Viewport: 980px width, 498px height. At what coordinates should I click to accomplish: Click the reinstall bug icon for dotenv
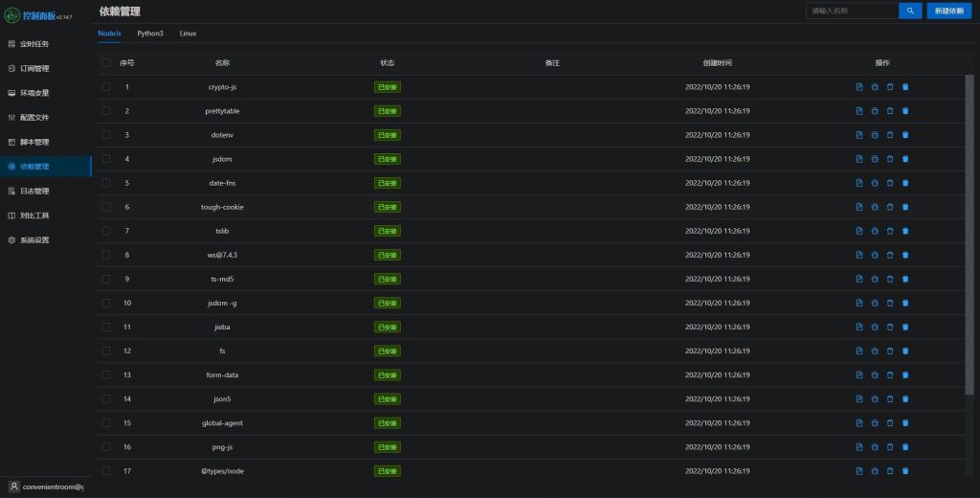pyautogui.click(x=875, y=135)
